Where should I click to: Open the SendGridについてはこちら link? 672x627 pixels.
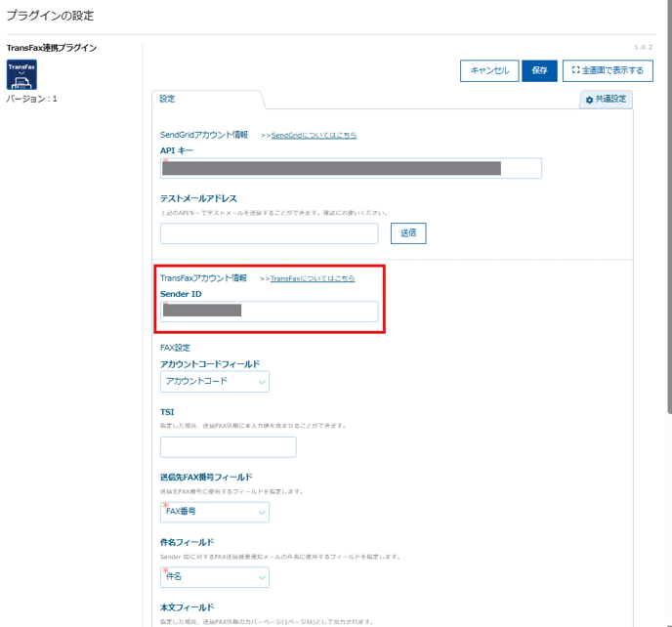[314, 136]
